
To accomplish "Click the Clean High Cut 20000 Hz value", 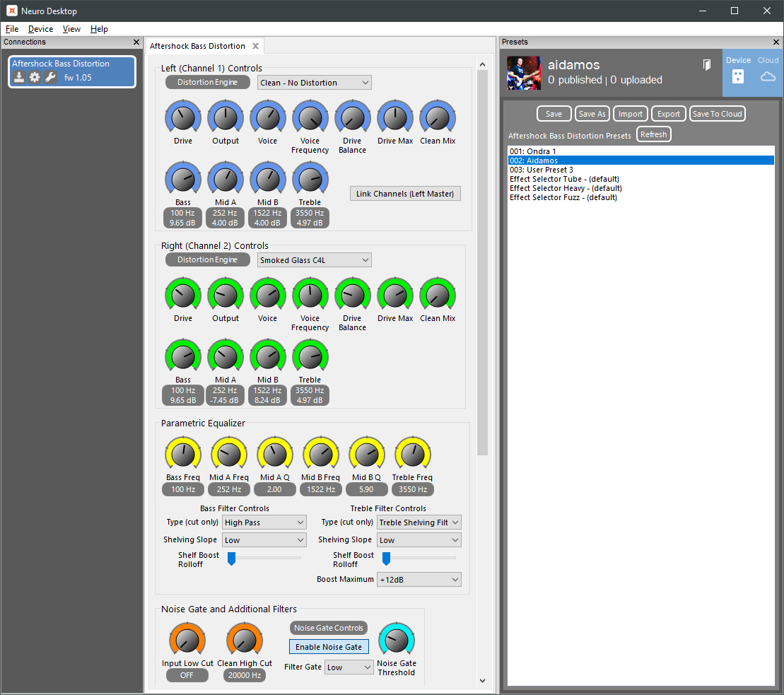I will [x=245, y=675].
